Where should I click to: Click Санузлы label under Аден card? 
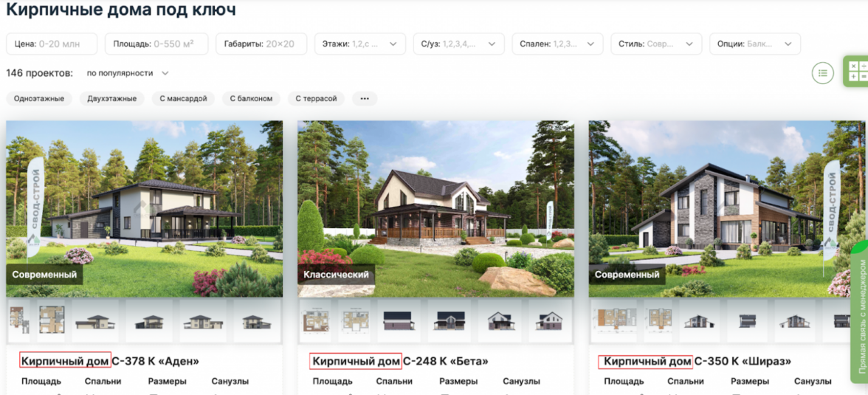pyautogui.click(x=230, y=381)
